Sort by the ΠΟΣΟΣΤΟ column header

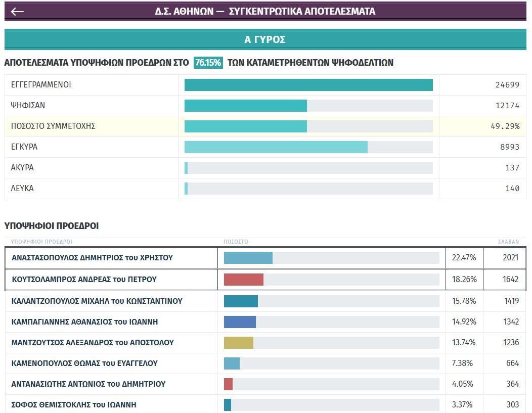click(236, 242)
